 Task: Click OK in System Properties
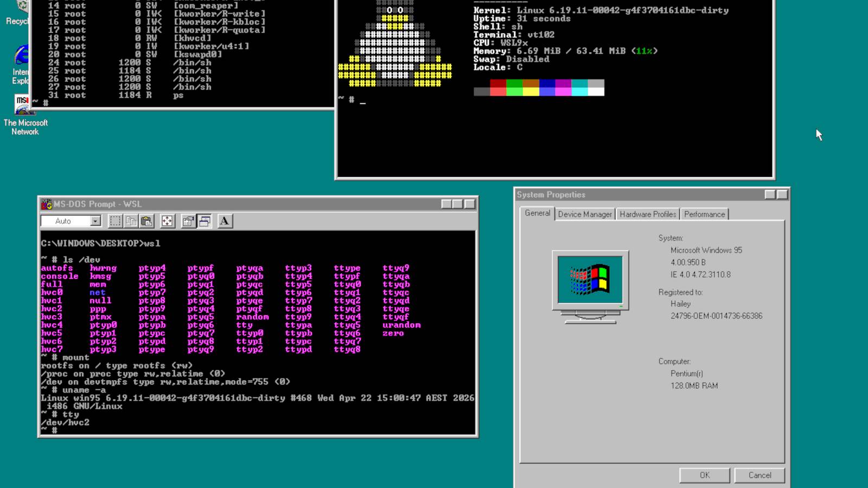pos(705,475)
